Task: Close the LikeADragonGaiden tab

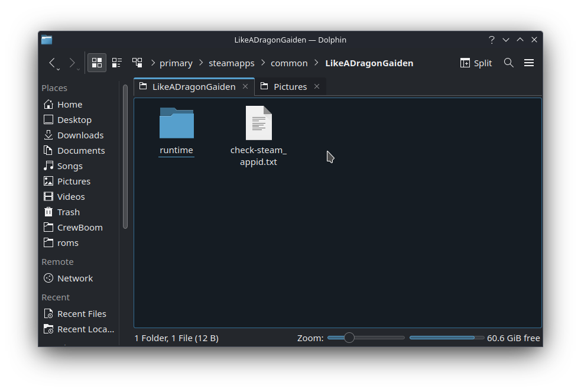Action: [245, 86]
